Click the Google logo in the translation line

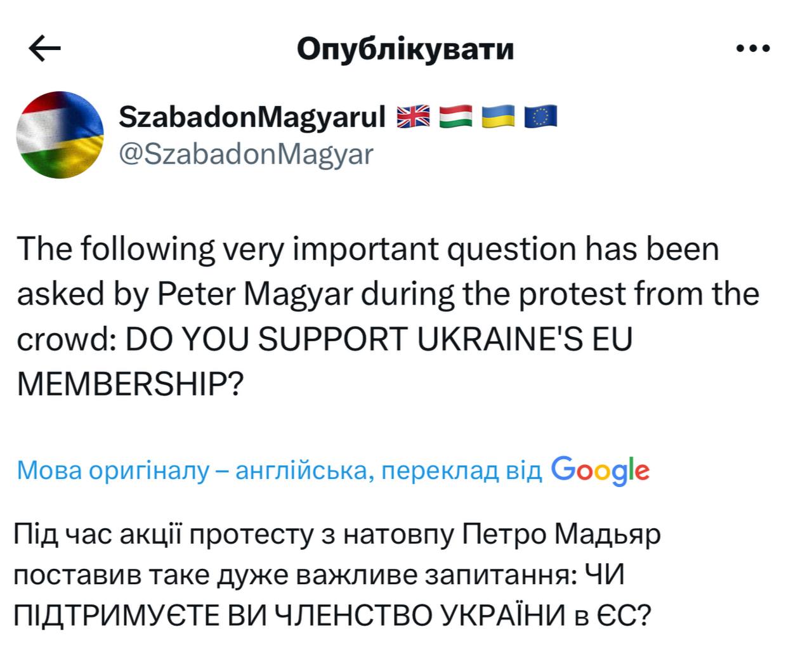point(600,471)
